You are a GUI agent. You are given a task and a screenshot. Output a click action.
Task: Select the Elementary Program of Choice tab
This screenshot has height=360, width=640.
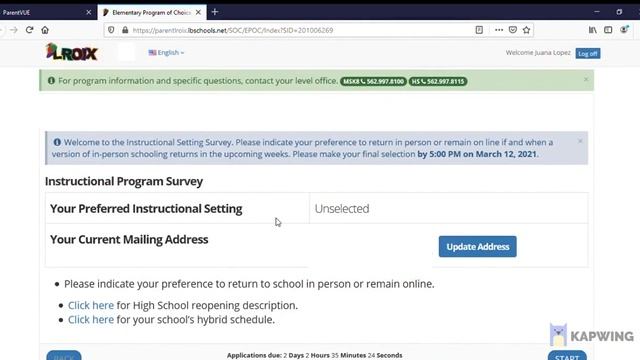click(x=152, y=13)
